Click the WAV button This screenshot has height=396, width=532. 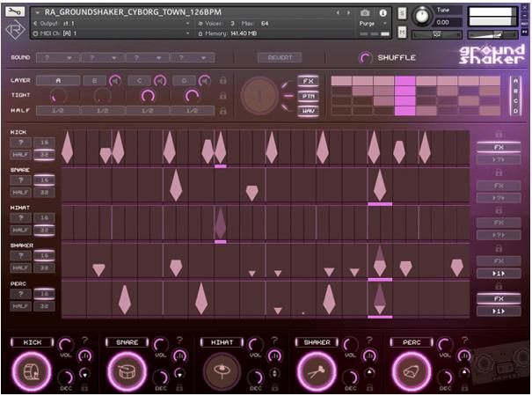click(x=308, y=110)
